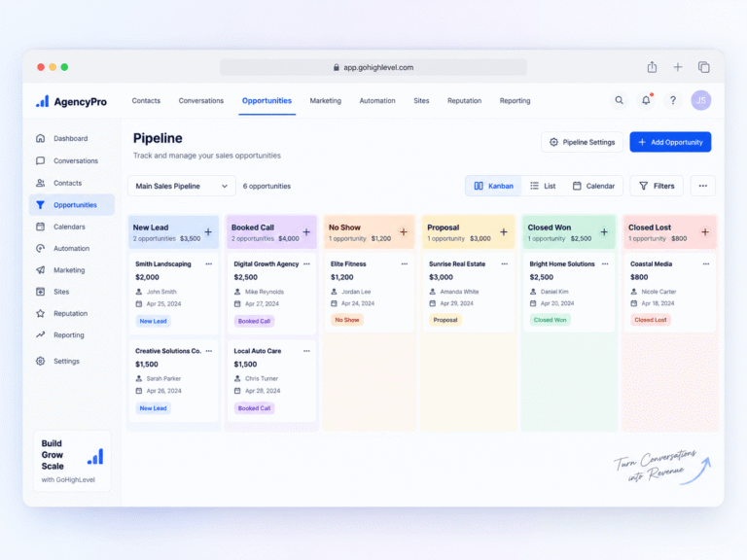Add opportunity to New Lead column

[208, 232]
